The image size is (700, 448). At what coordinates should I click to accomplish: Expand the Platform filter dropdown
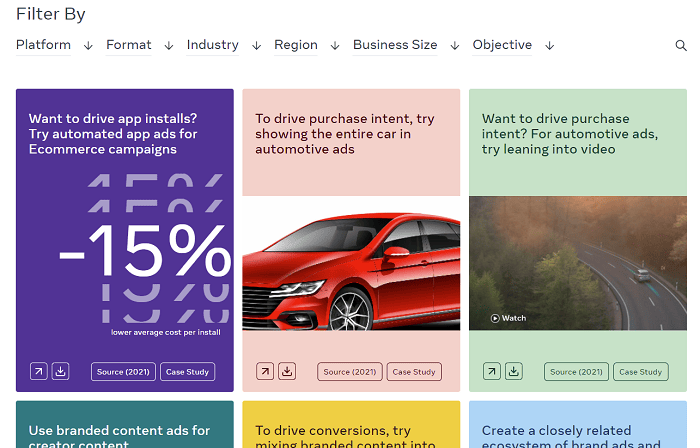[x=54, y=45]
